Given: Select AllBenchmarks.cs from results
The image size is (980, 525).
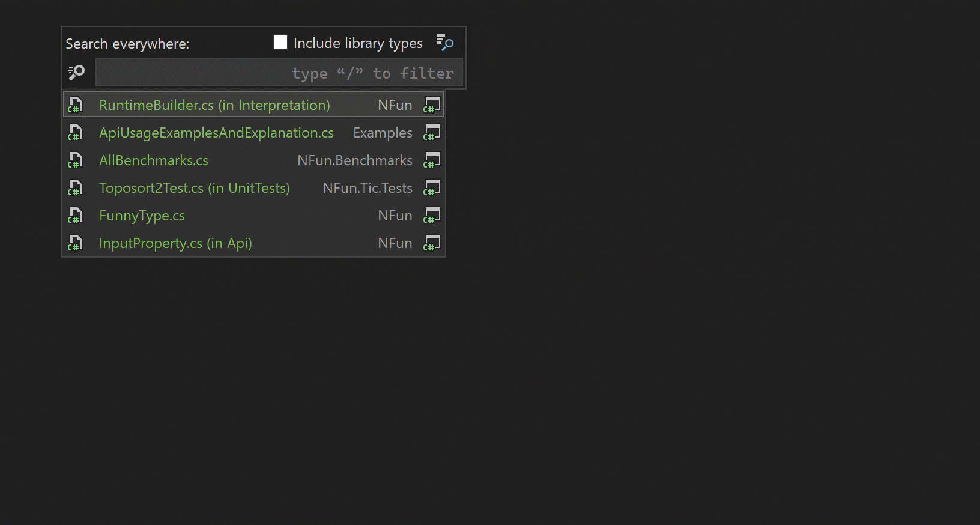Looking at the screenshot, I should click(x=253, y=160).
